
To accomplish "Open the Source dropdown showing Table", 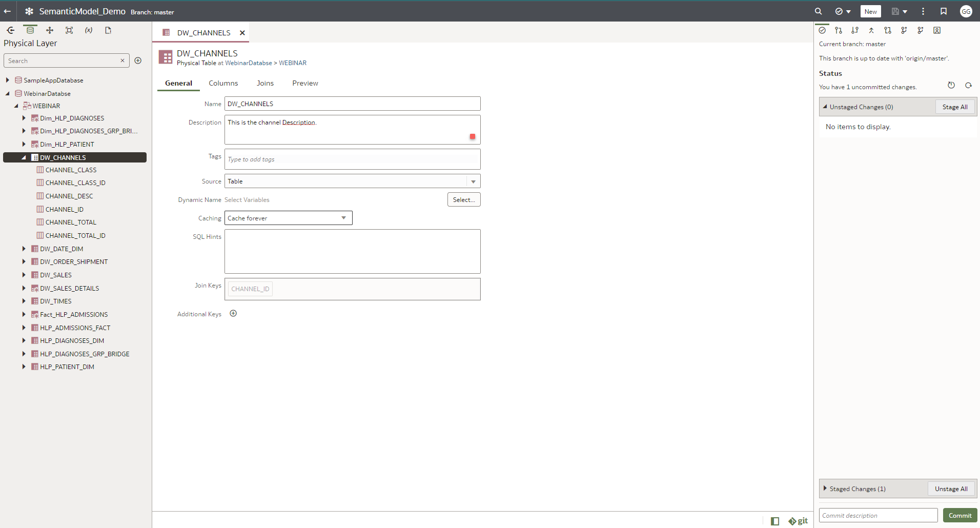I will pos(473,181).
